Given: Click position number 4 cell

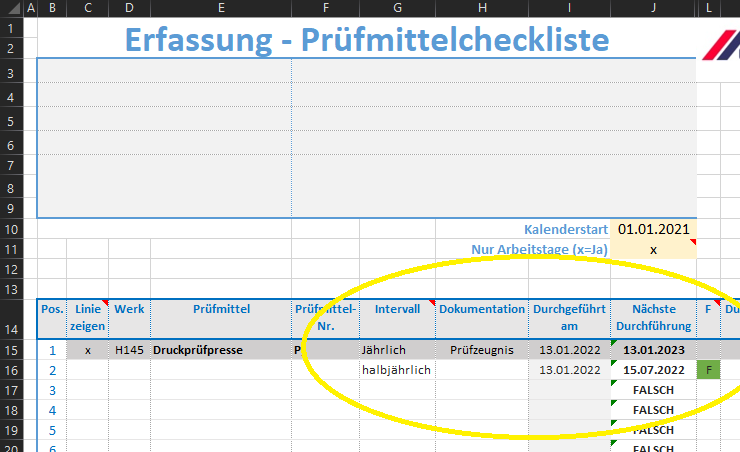Looking at the screenshot, I should click(52, 410).
